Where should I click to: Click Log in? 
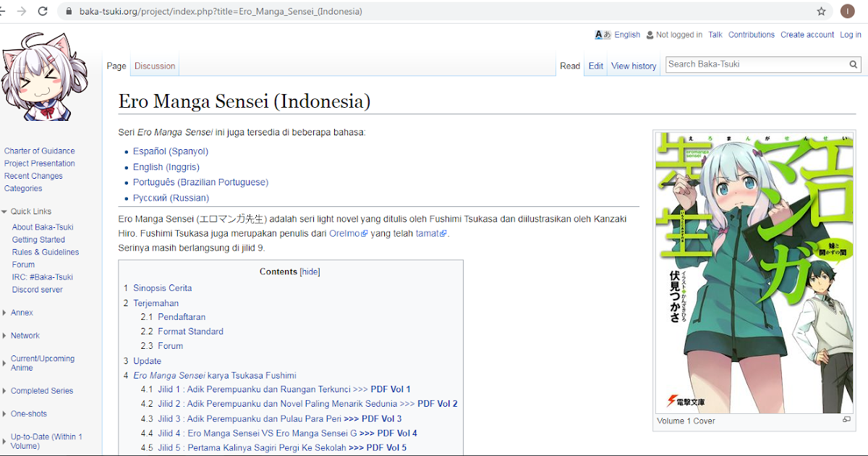click(851, 35)
